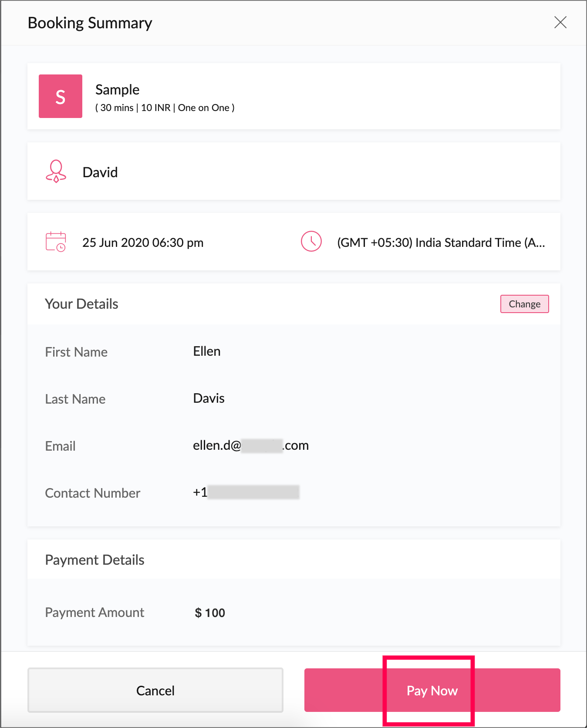Click the pink S service thumbnail
The image size is (587, 728).
(x=61, y=96)
